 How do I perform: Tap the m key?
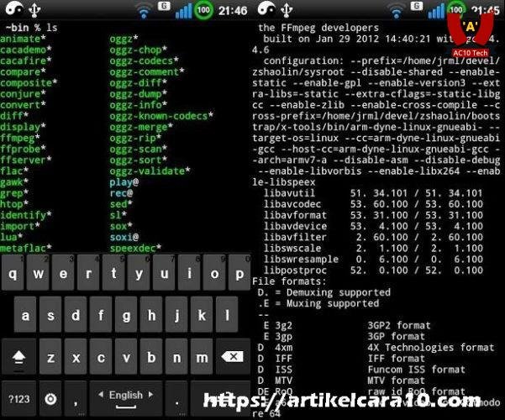coord(202,357)
